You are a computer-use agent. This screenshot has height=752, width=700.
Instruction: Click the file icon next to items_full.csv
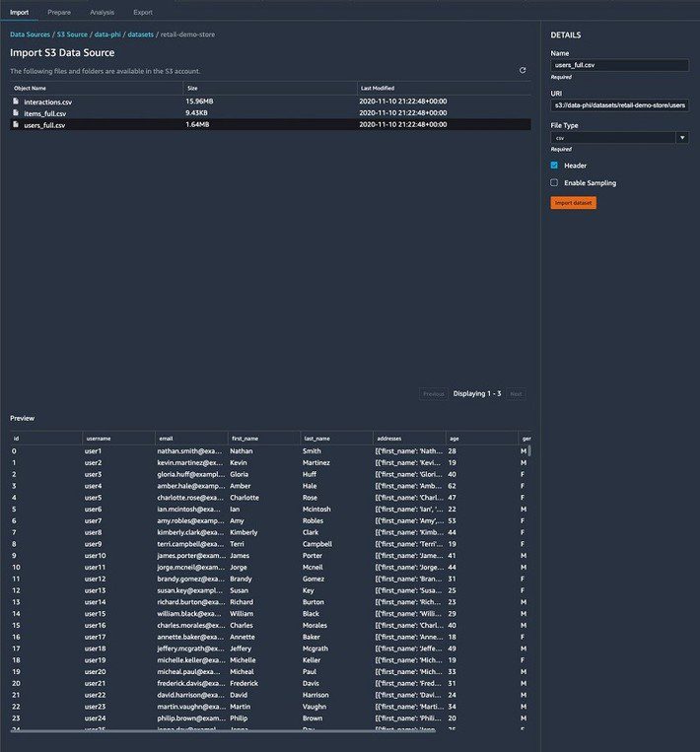pyautogui.click(x=16, y=112)
